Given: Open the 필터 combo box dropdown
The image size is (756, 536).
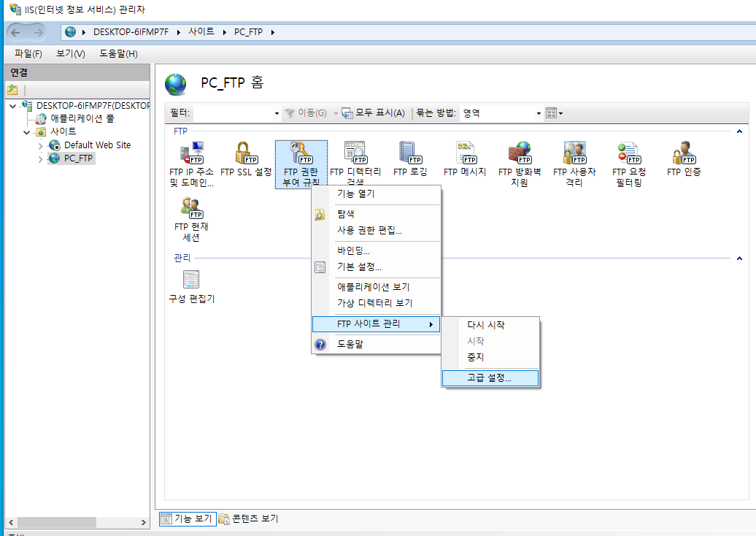Looking at the screenshot, I should [x=277, y=113].
